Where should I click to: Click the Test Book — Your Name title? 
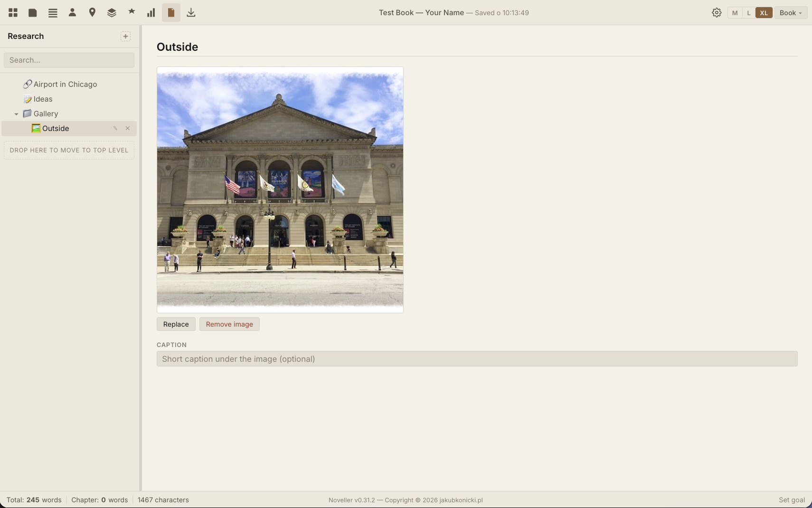[421, 13]
